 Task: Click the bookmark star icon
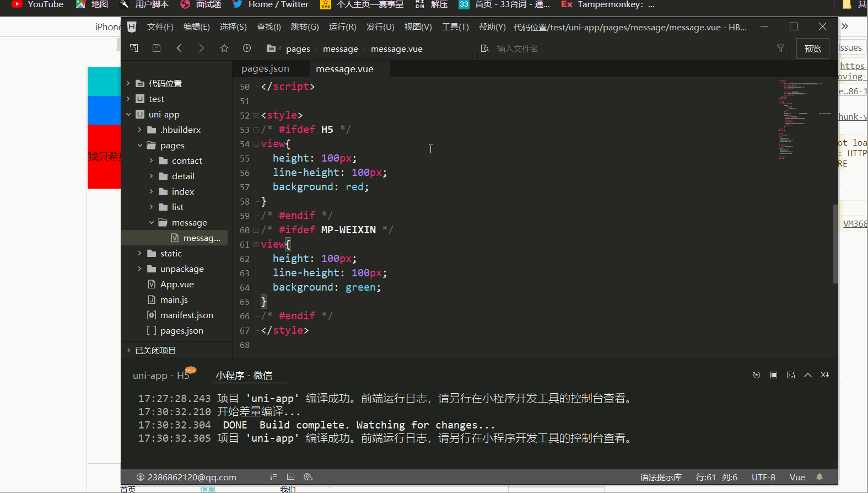224,48
